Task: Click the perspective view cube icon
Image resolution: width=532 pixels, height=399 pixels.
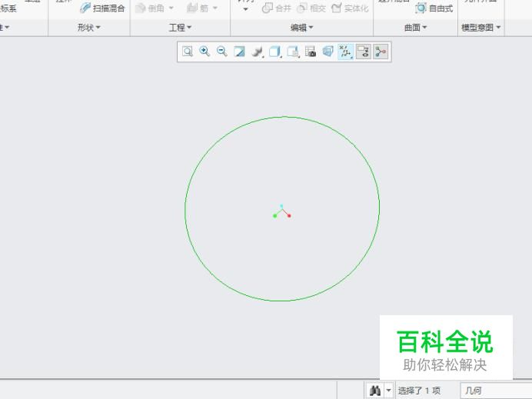Action: 328,52
